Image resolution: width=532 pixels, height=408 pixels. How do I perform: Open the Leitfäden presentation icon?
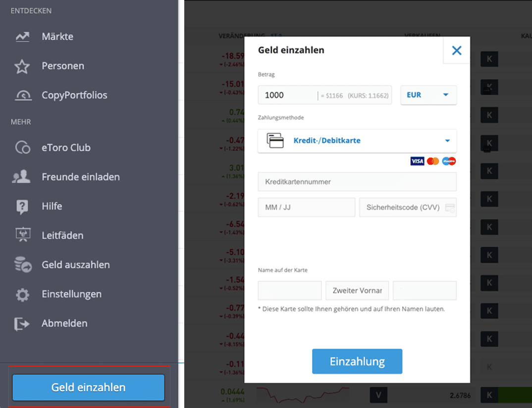pos(23,235)
